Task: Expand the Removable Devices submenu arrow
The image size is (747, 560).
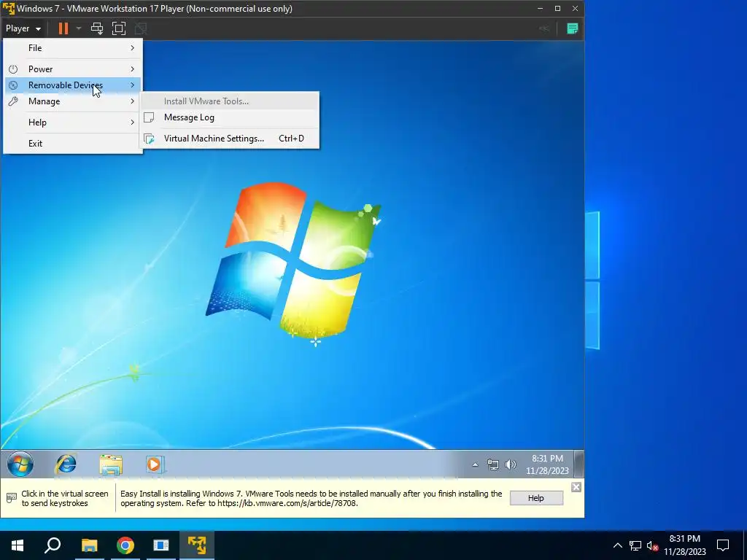Action: coord(133,85)
